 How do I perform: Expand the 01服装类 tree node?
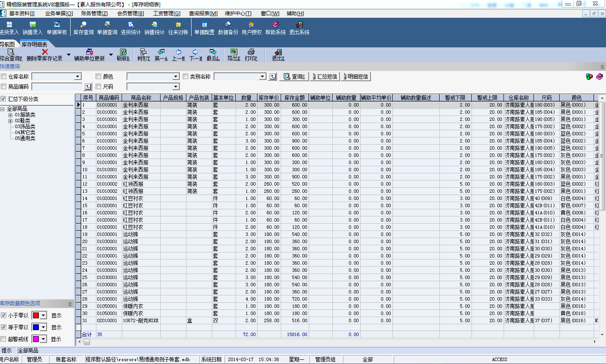[x=11, y=115]
